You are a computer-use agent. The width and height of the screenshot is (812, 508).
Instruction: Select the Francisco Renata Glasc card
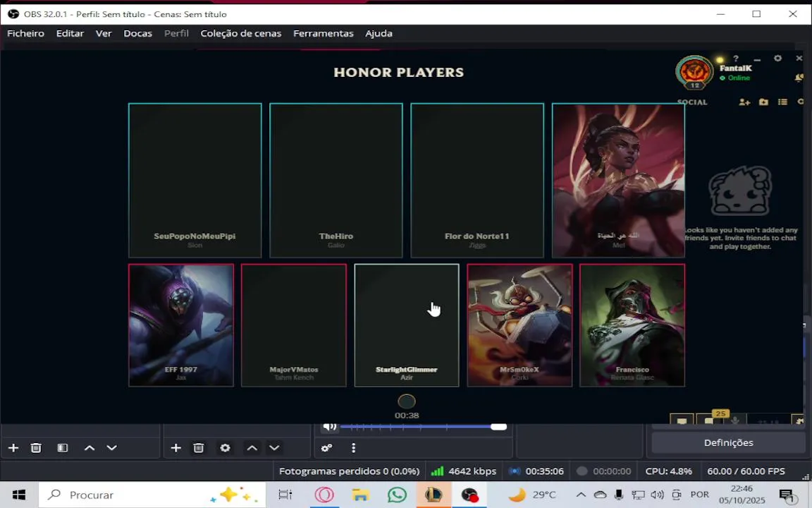click(x=632, y=325)
